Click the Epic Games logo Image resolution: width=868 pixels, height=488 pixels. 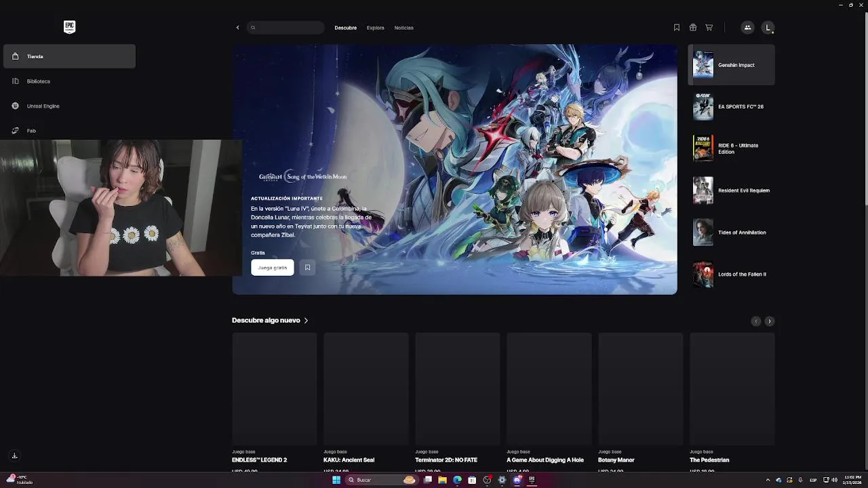(x=69, y=27)
